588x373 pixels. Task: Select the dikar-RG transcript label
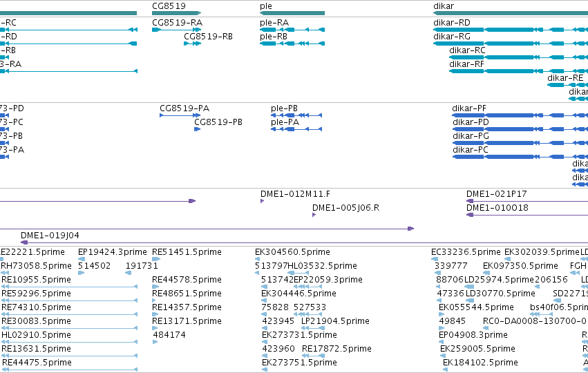(452, 37)
